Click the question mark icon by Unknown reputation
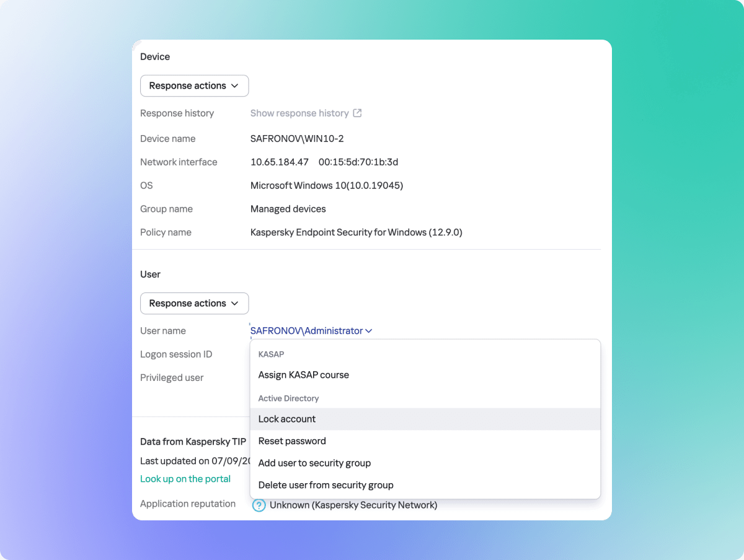 (260, 505)
